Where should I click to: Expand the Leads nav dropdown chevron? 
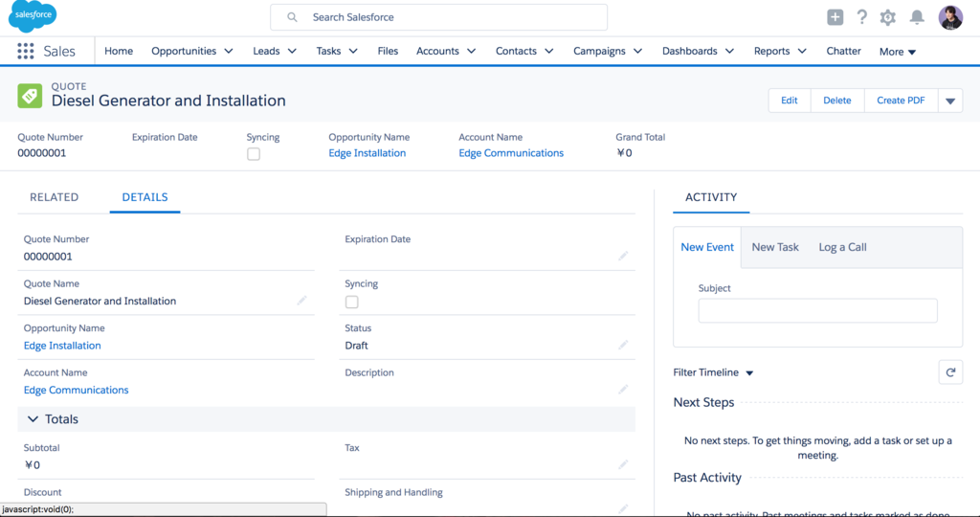292,52
